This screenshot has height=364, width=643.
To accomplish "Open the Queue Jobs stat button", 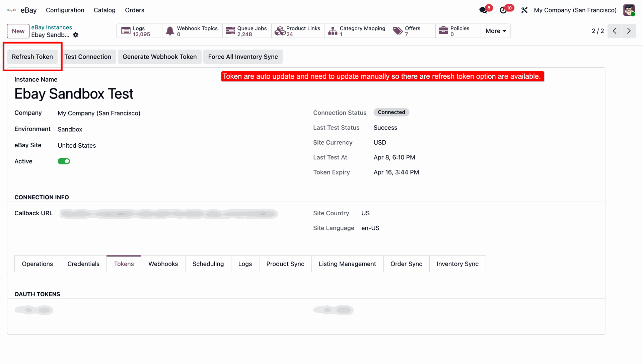I will 247,31.
